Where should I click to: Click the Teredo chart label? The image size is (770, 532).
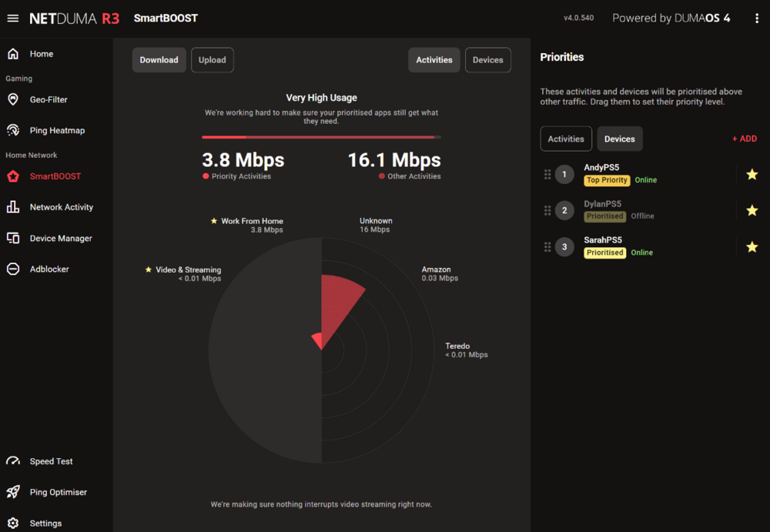466,350
